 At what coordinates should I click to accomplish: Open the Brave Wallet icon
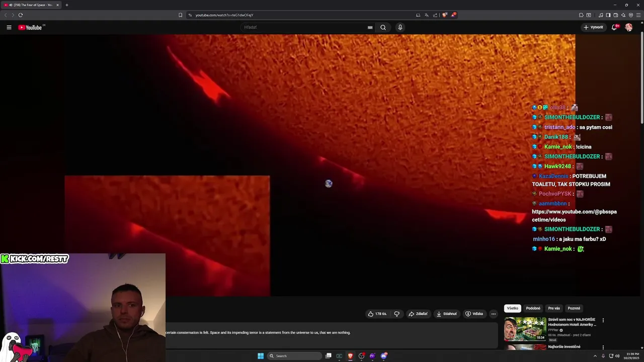615,15
